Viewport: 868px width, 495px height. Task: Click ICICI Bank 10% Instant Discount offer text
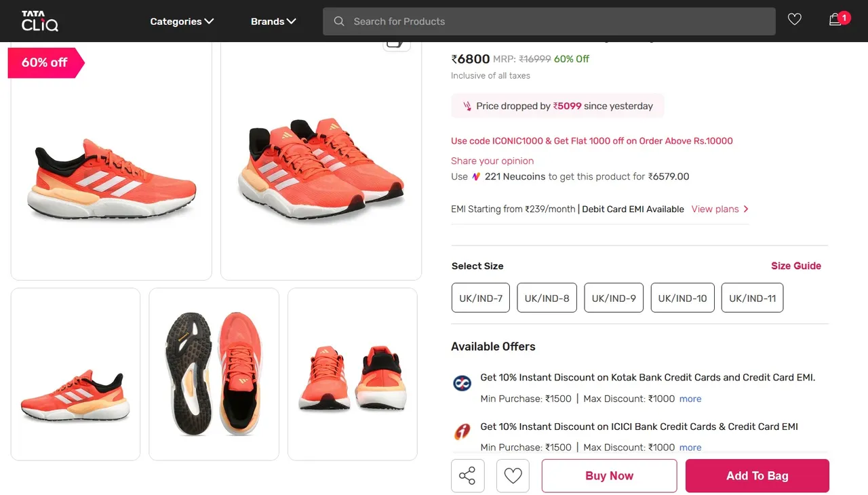(639, 427)
